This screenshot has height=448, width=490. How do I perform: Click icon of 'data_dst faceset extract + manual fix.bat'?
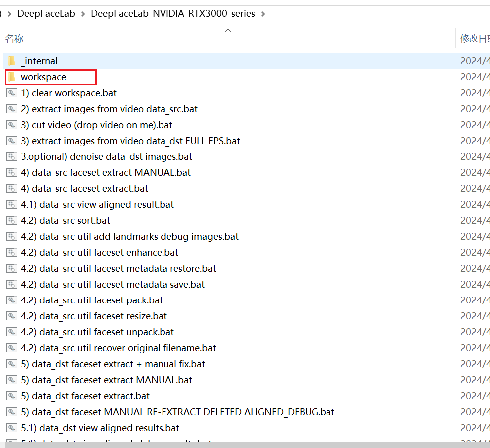pyautogui.click(x=12, y=364)
